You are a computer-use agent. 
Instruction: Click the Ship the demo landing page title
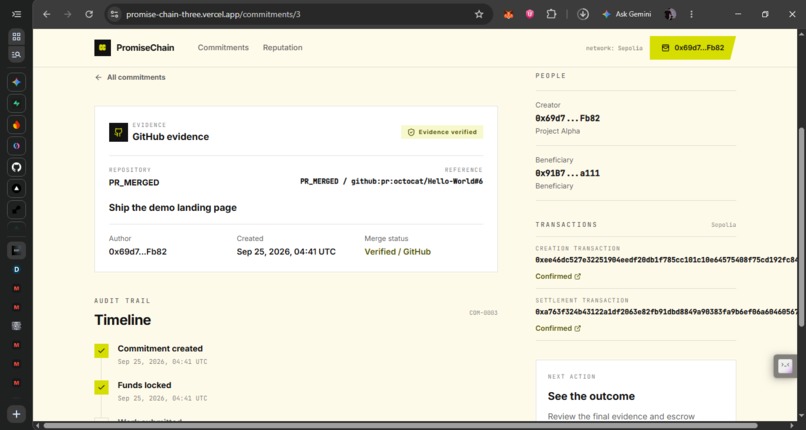click(173, 208)
